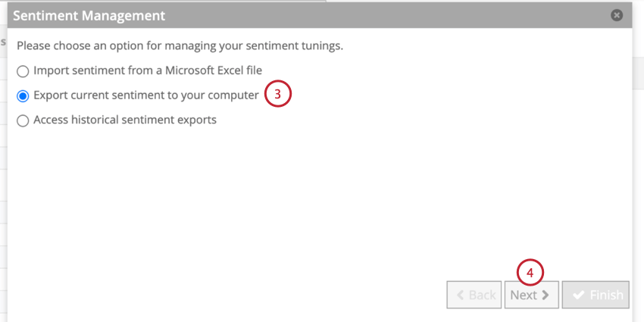
Task: Click the 'Access historical sentiment exports' label text
Action: pos(125,120)
